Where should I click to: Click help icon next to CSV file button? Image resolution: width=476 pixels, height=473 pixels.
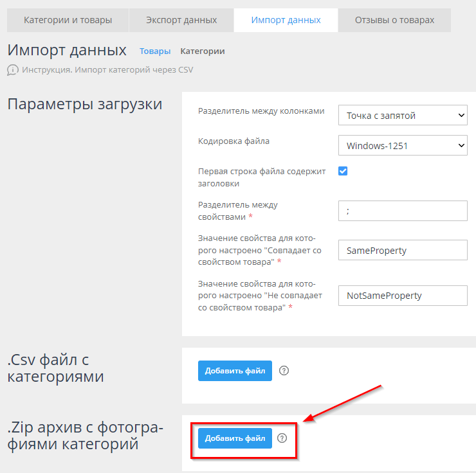click(284, 371)
